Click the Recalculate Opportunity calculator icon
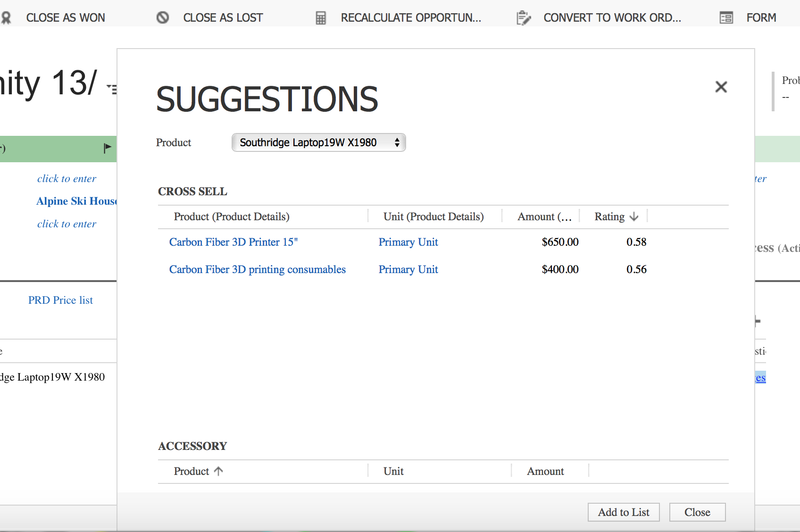The image size is (800, 532). tap(321, 18)
